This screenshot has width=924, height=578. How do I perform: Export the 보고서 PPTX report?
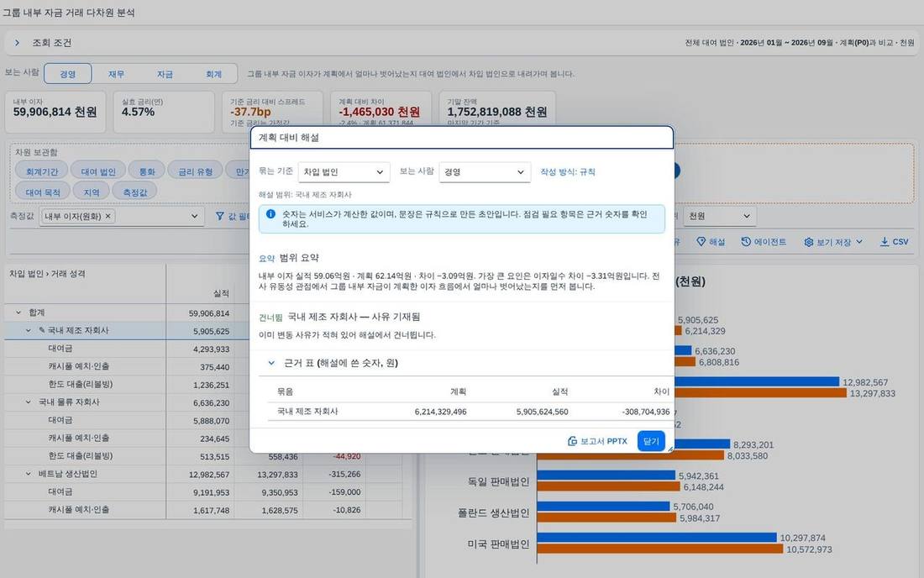coord(597,441)
